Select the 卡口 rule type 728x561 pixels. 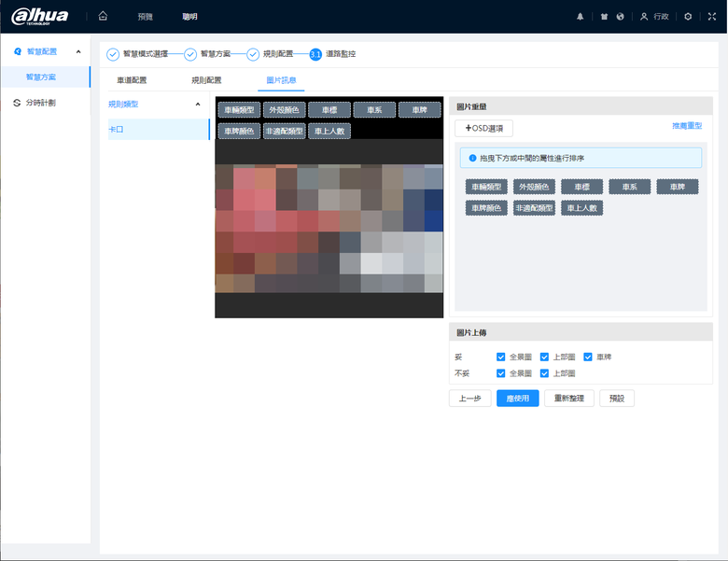pos(159,130)
